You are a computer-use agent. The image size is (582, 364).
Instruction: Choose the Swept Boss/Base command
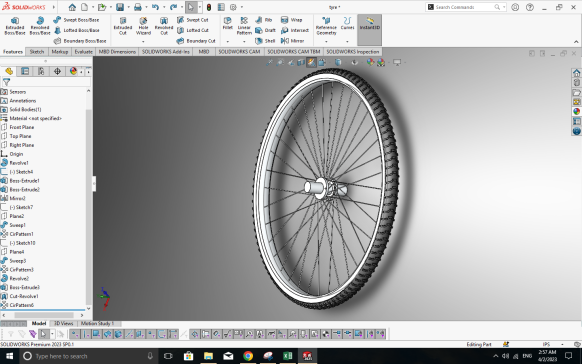point(76,20)
